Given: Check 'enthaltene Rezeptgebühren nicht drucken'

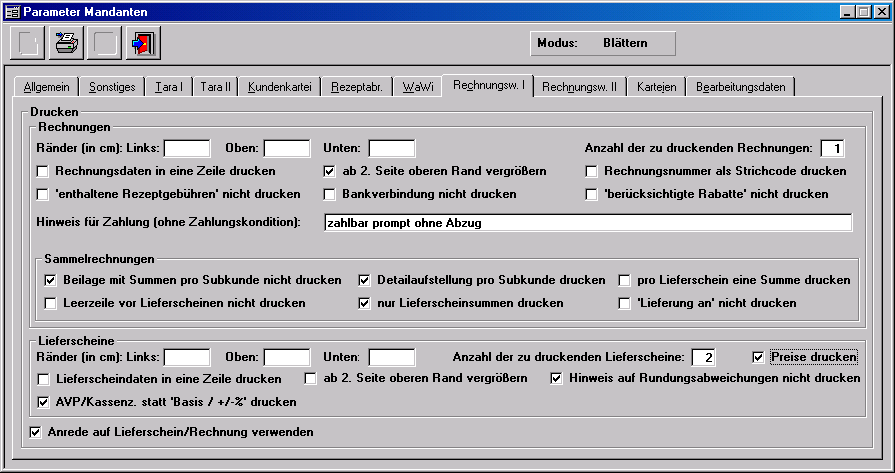Looking at the screenshot, I should [42, 195].
